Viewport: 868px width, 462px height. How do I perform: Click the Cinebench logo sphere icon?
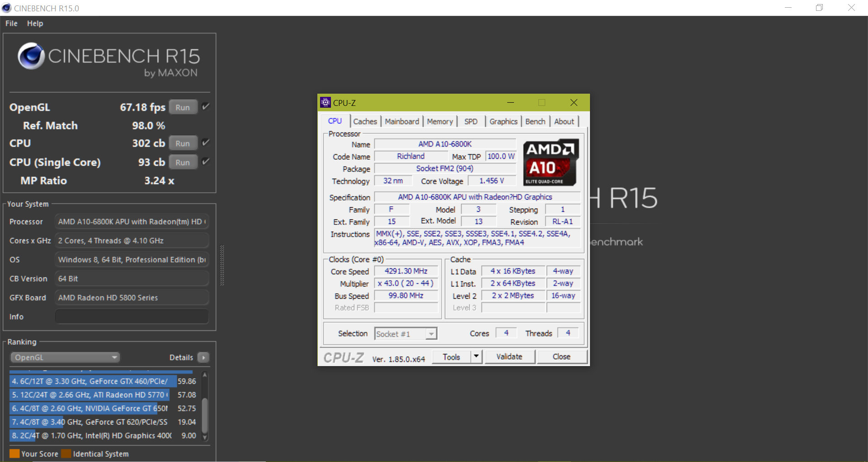pos(31,56)
